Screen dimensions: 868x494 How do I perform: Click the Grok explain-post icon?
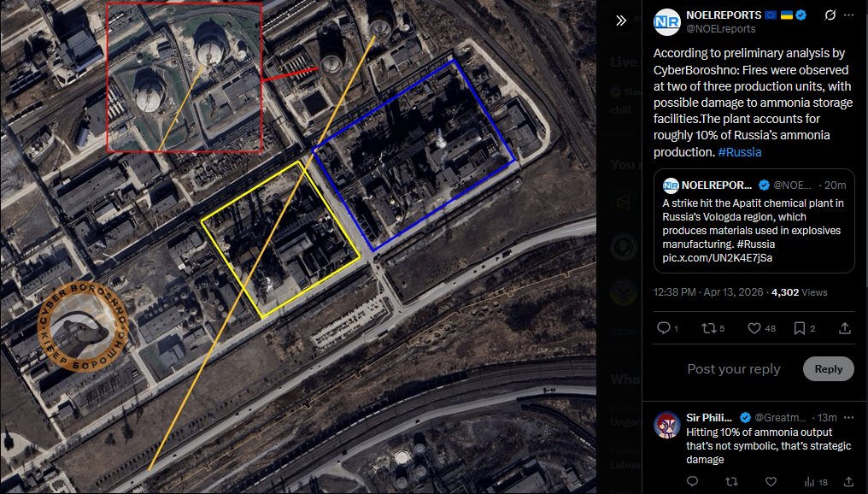tap(830, 15)
